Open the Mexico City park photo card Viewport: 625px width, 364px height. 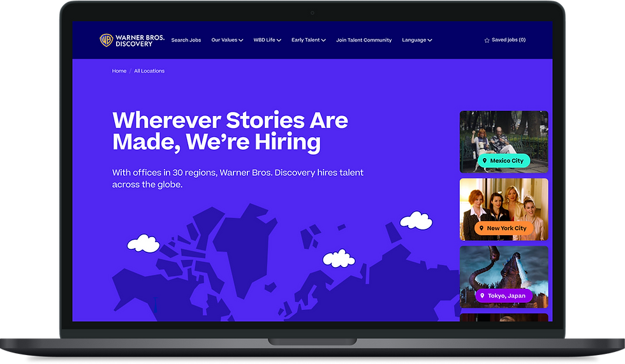pyautogui.click(x=504, y=142)
